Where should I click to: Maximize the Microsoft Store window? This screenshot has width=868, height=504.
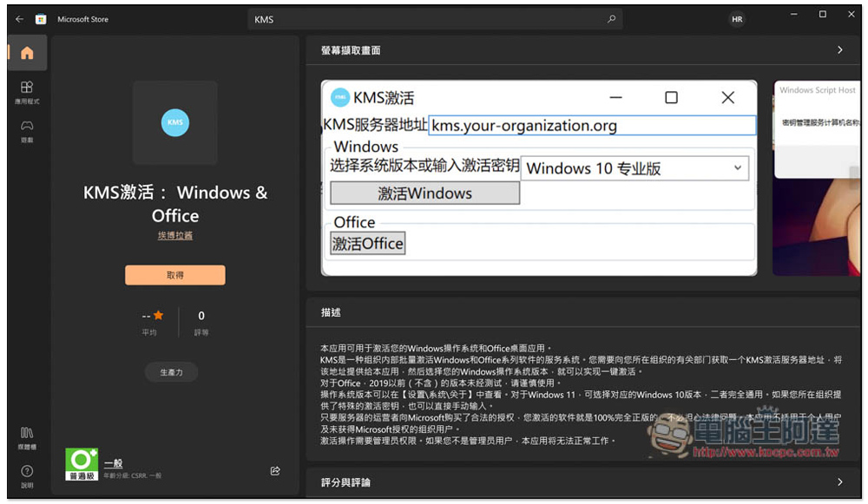click(x=823, y=15)
